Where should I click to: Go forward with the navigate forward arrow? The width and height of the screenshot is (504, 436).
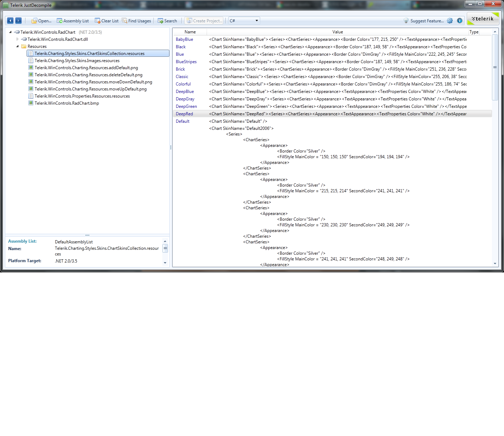tap(18, 21)
